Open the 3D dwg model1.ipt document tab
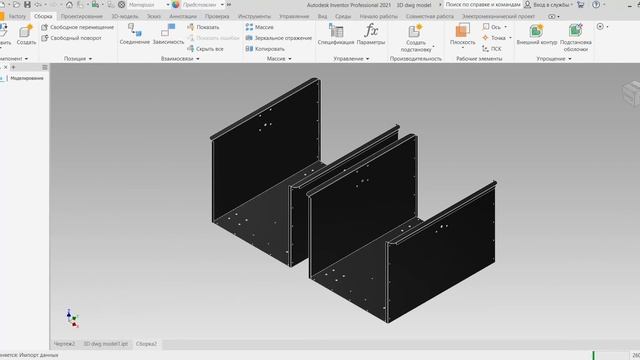The width and height of the screenshot is (640, 360). tap(106, 344)
